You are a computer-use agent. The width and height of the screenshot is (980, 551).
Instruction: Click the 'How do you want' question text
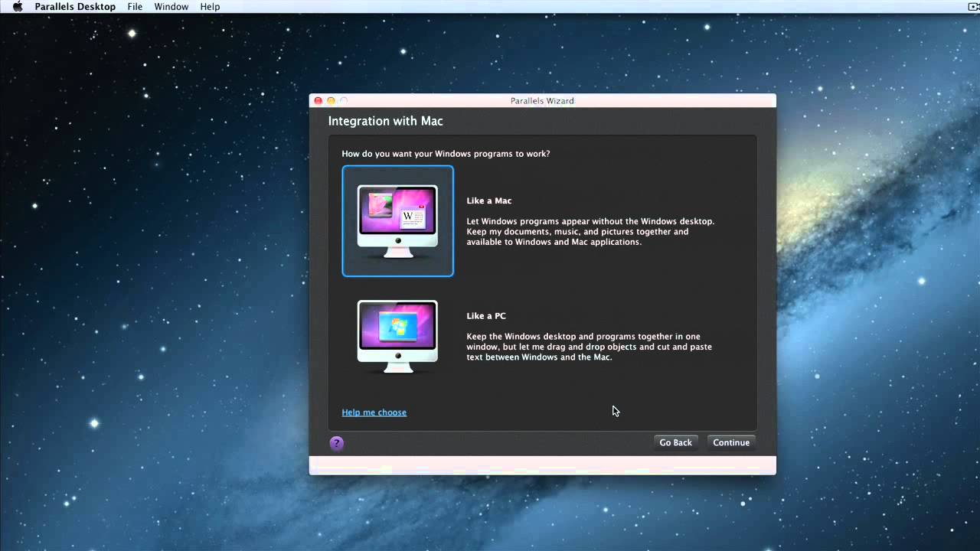(446, 154)
